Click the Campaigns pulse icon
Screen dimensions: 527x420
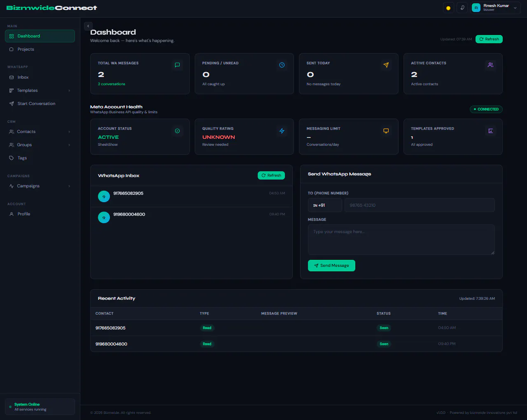(12, 186)
